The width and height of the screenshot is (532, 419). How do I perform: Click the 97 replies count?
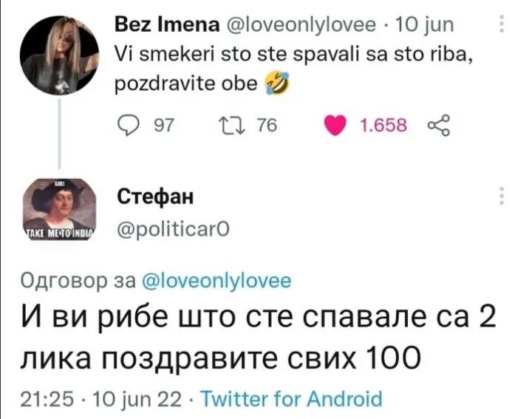point(163,126)
